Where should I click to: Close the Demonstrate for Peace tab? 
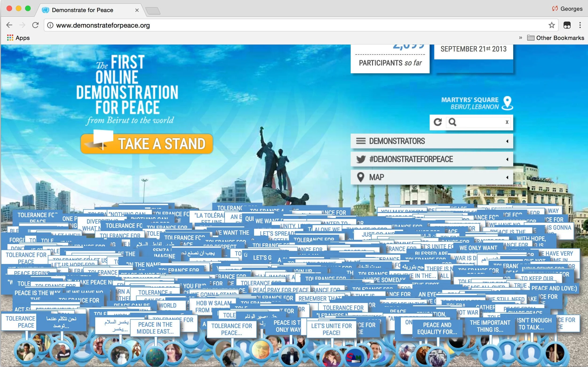(137, 10)
